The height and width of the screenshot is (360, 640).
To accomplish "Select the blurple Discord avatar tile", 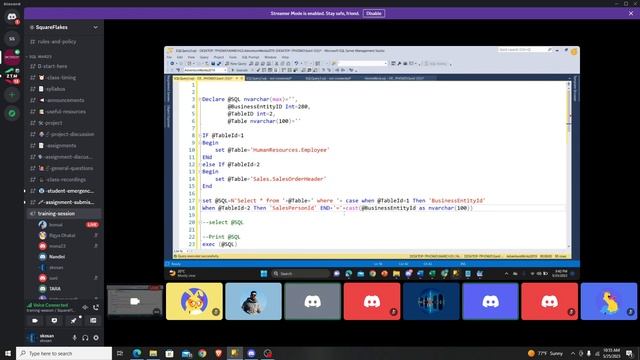I will click(490, 301).
